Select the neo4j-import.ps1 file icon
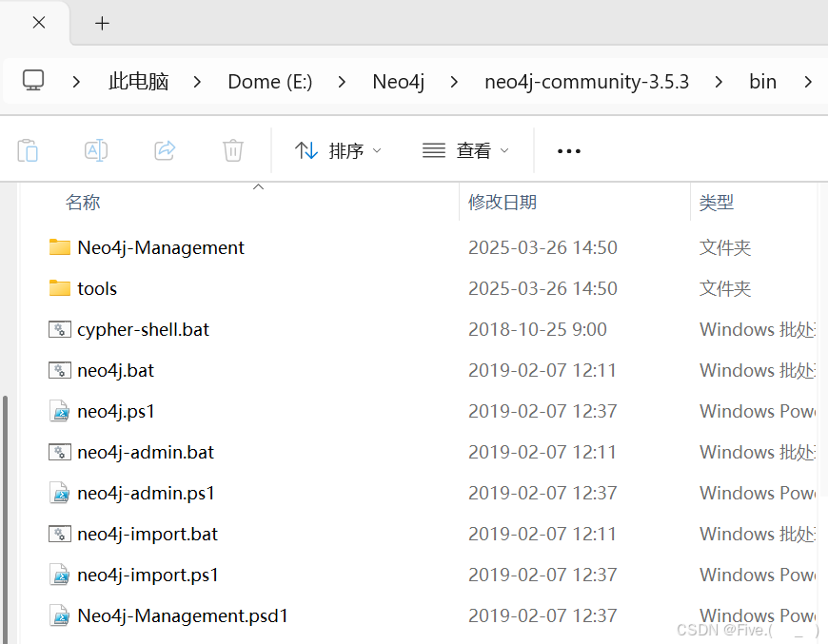 pyautogui.click(x=60, y=575)
